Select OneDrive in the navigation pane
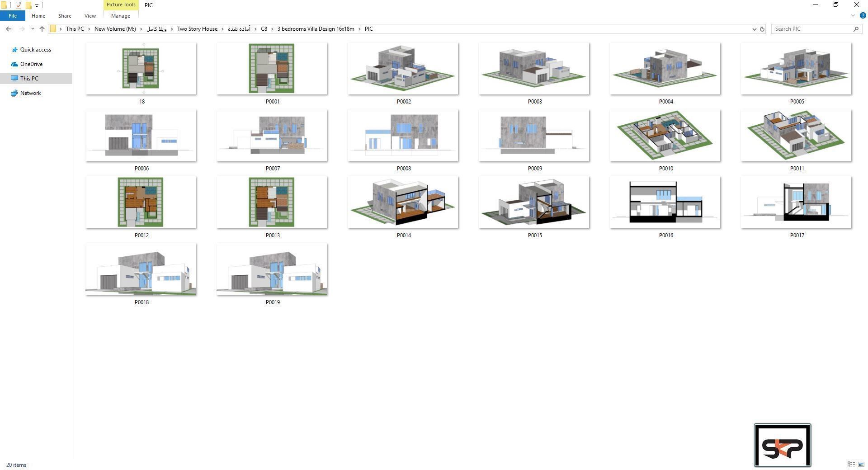This screenshot has height=470, width=868. point(31,64)
